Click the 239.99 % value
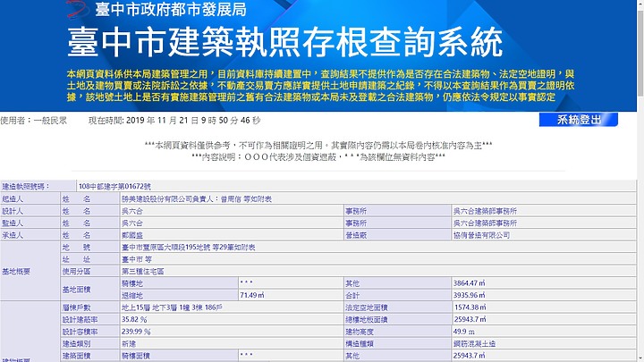This screenshot has height=362, width=644. [136, 332]
